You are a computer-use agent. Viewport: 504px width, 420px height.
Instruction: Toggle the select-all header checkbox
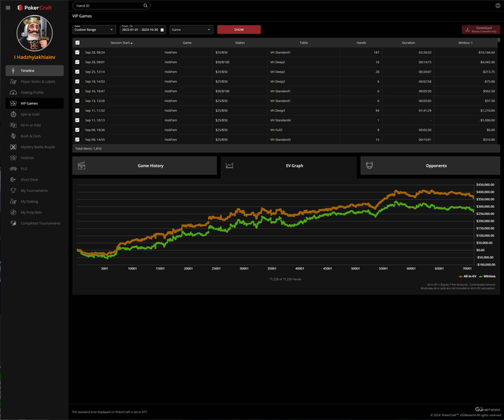(x=78, y=42)
